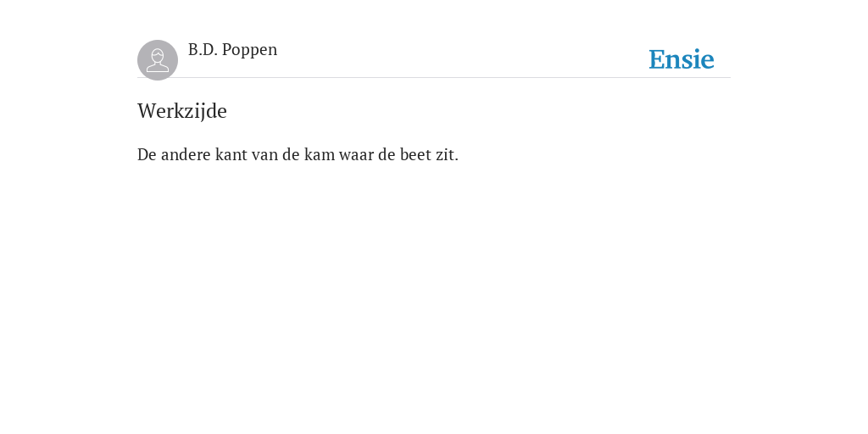The height and width of the screenshot is (434, 868).
Task: Click the word van in the definition
Action: [264, 155]
